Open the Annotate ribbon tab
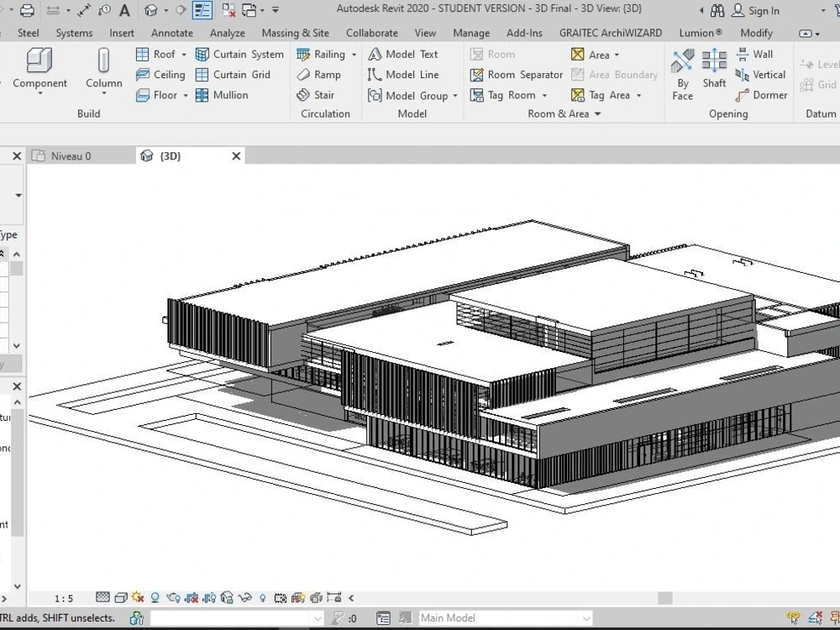Viewport: 840px width, 630px height. tap(172, 33)
